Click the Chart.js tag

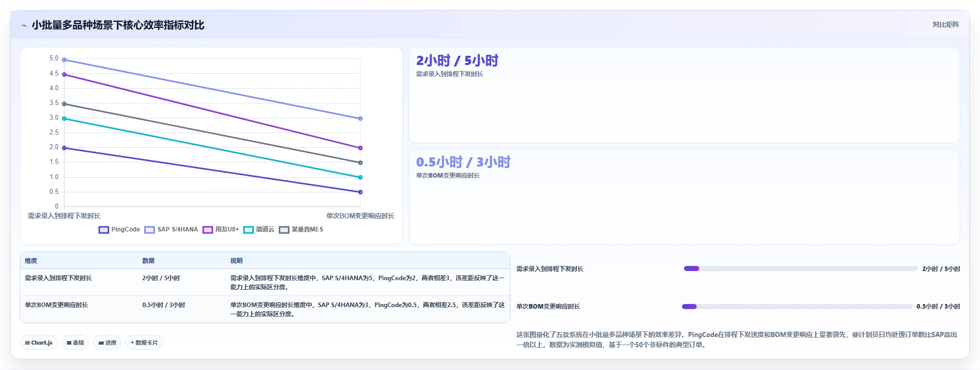[x=39, y=343]
